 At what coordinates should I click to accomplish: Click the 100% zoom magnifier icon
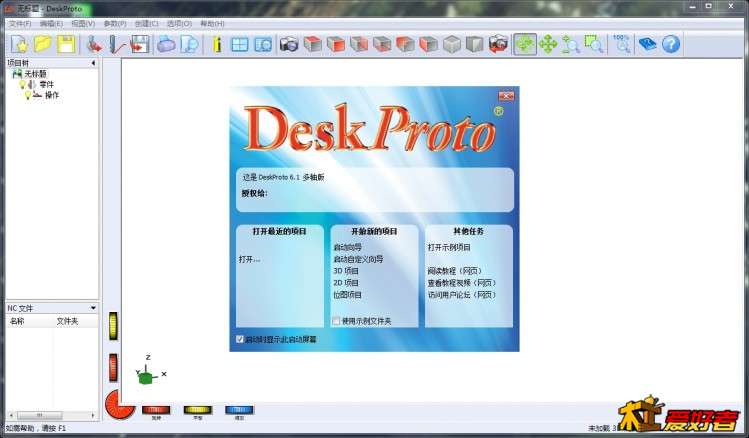pyautogui.click(x=621, y=43)
